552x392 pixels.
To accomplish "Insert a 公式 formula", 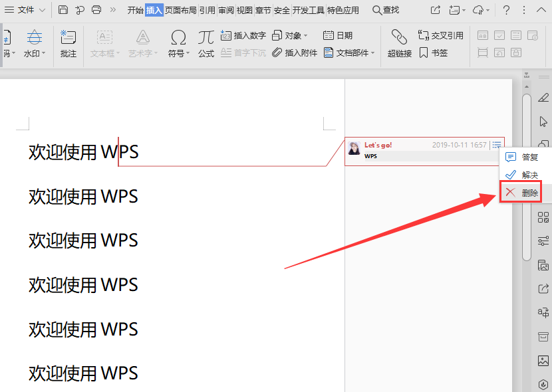I will coord(206,44).
